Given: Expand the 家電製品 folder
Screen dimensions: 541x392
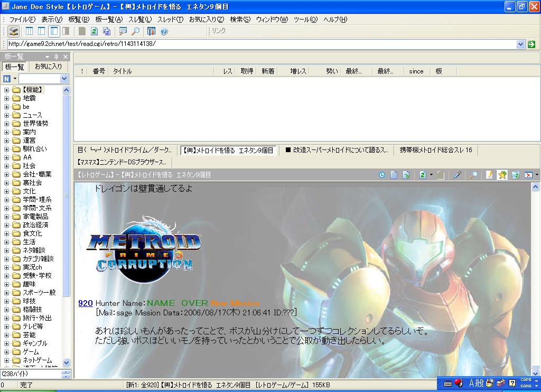Looking at the screenshot, I should pos(6,217).
